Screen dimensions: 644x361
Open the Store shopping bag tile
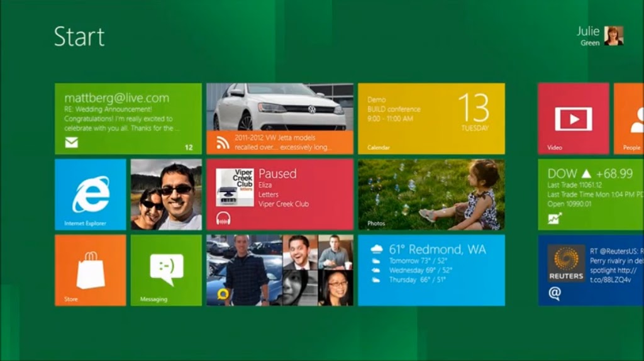91,270
